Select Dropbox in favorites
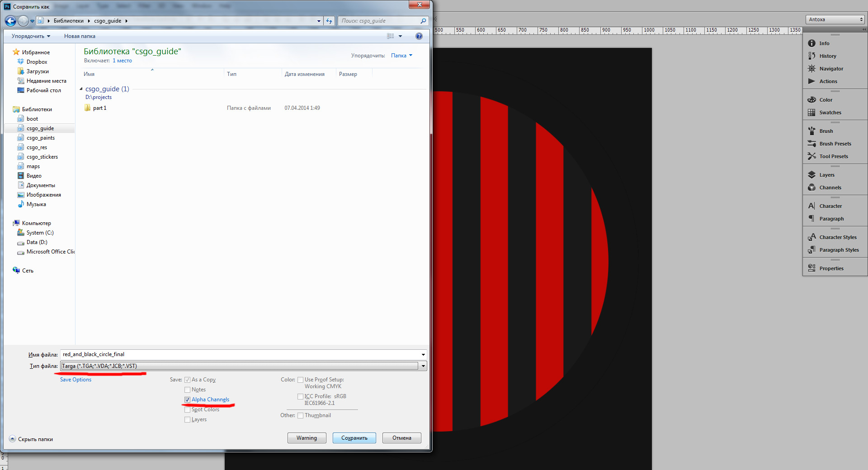Screen dimensions: 868x470 click(x=37, y=62)
